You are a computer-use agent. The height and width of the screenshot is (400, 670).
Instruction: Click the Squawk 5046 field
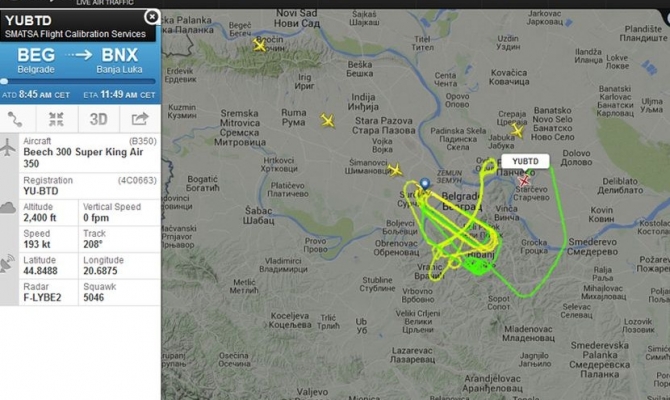[120, 292]
